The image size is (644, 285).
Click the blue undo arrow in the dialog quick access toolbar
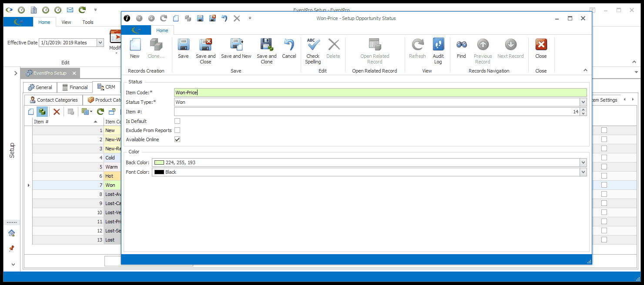225,18
